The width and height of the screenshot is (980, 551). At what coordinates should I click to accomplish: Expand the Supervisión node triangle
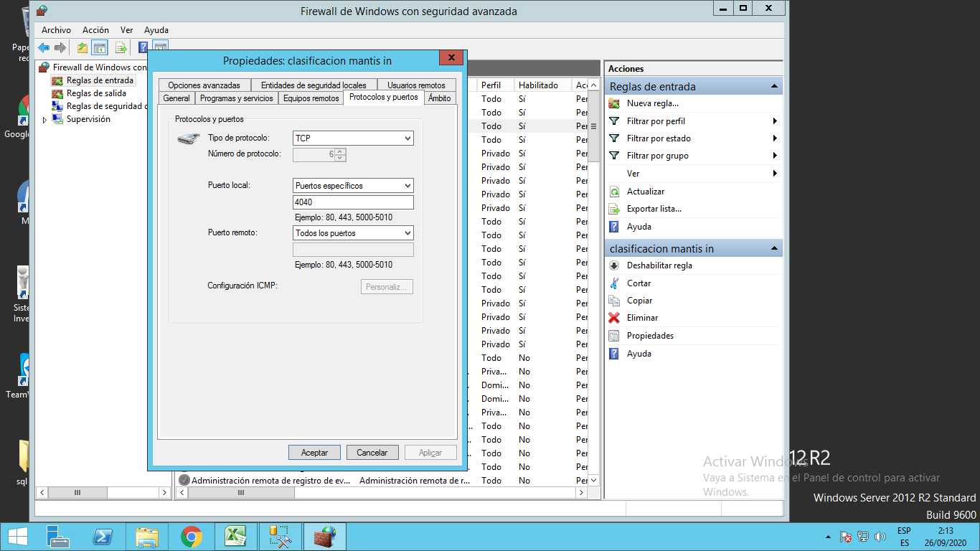(x=44, y=120)
